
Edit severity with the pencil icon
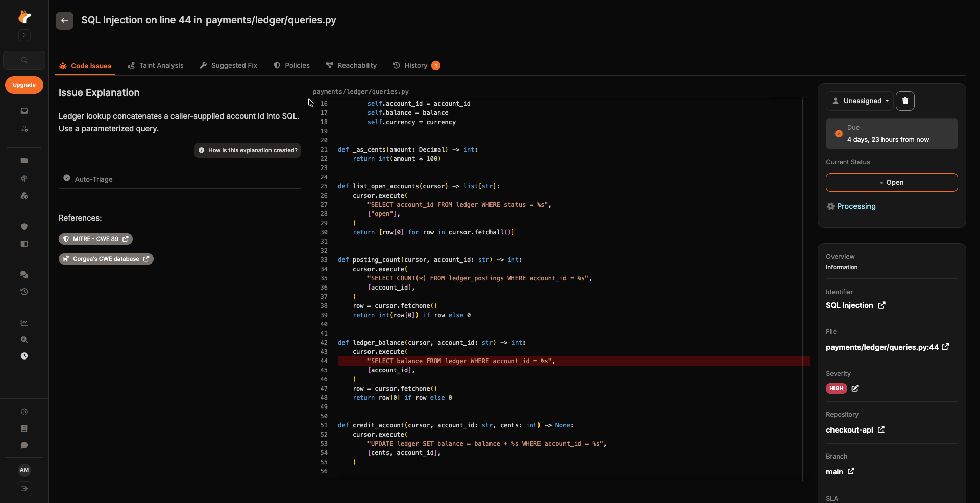(855, 389)
